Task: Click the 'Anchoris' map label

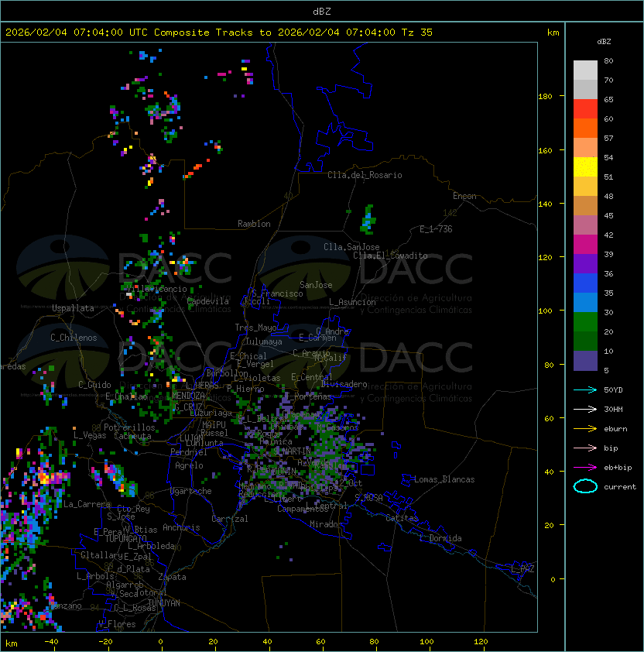Action: [181, 527]
